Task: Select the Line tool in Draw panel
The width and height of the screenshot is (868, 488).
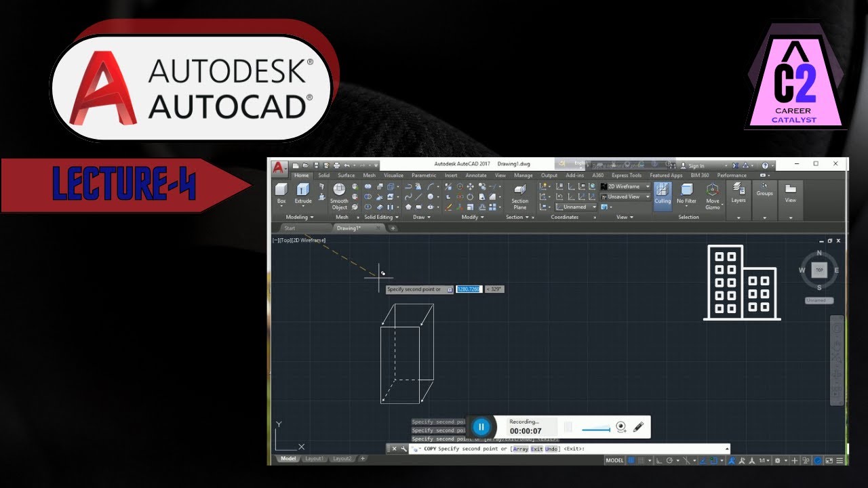Action: (418, 197)
